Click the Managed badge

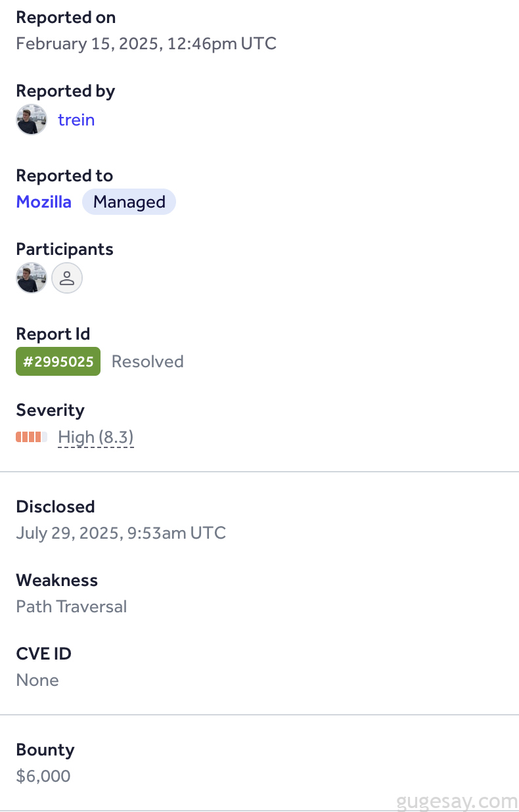pos(129,202)
